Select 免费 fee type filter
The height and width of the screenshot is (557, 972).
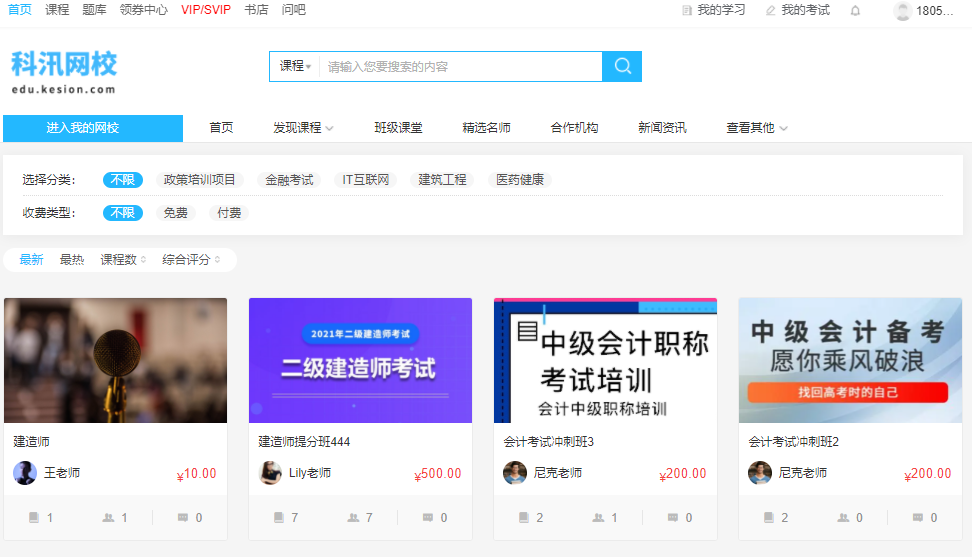coord(176,213)
